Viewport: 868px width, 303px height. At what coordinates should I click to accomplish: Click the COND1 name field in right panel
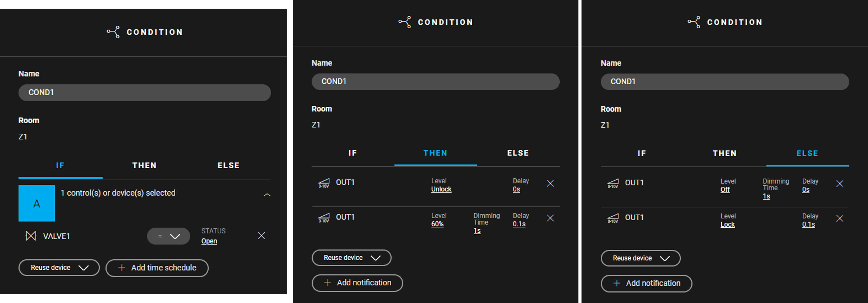point(725,82)
